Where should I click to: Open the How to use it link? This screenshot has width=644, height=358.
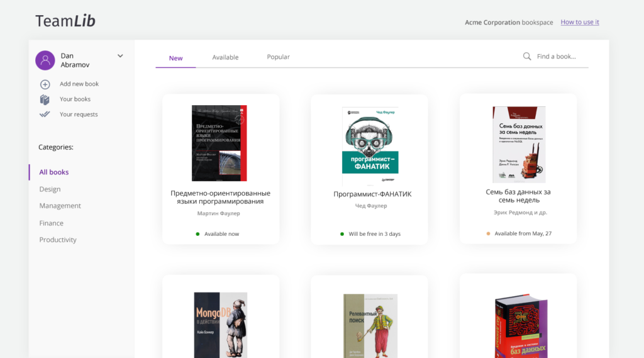[x=579, y=22]
